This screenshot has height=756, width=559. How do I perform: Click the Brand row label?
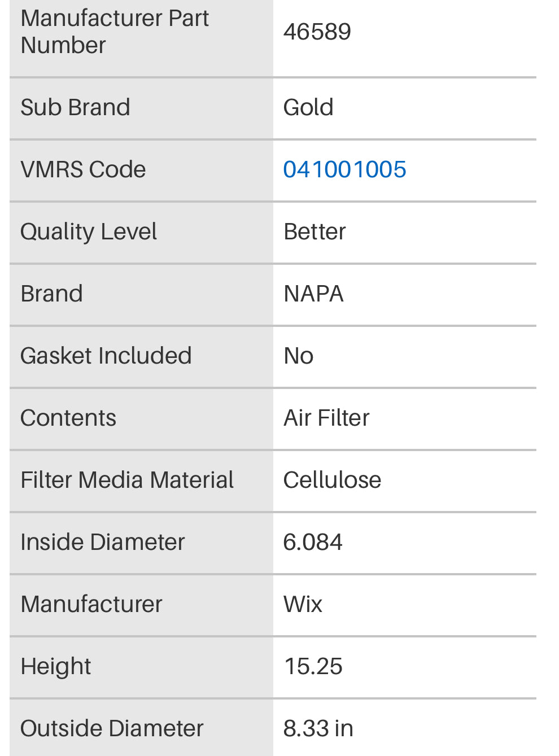[51, 294]
